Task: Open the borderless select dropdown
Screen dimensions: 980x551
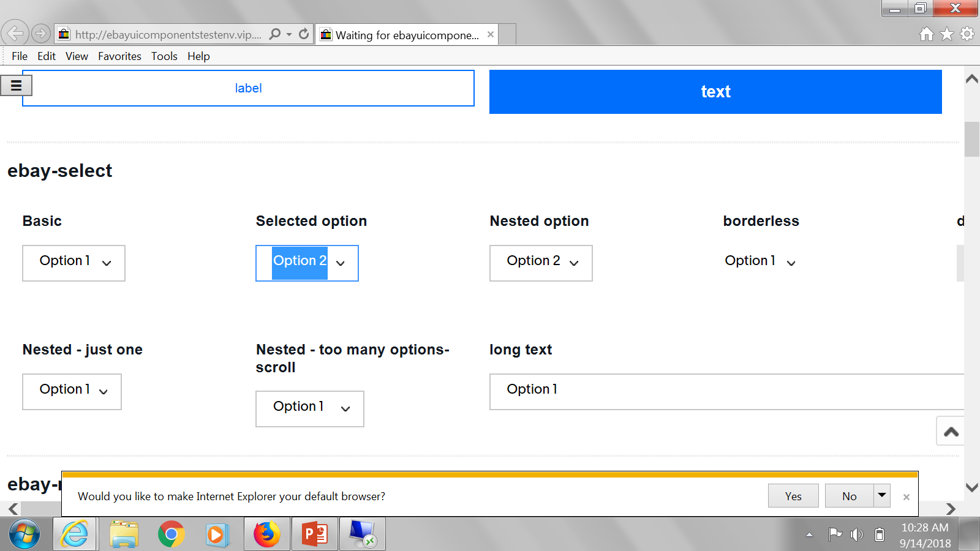Action: point(759,261)
